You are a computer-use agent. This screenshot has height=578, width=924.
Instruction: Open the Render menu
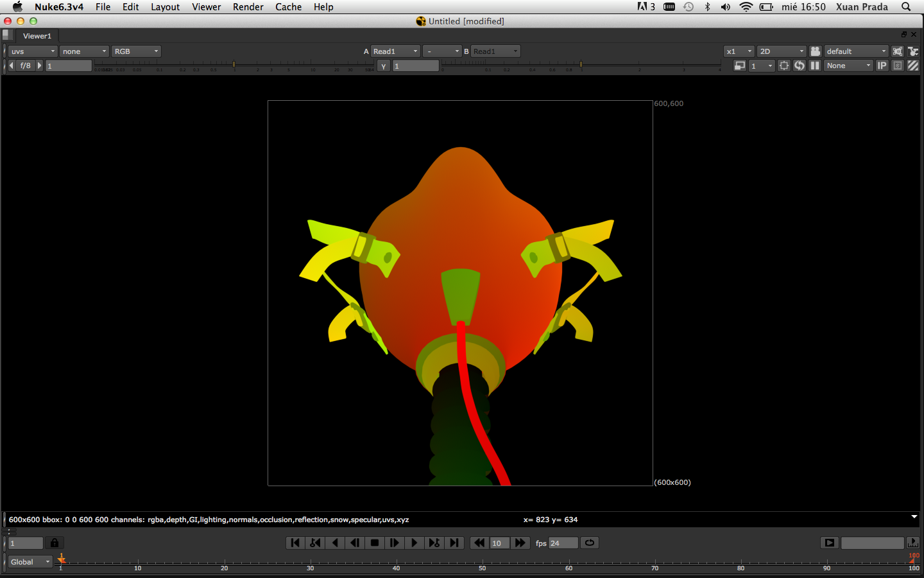point(248,7)
